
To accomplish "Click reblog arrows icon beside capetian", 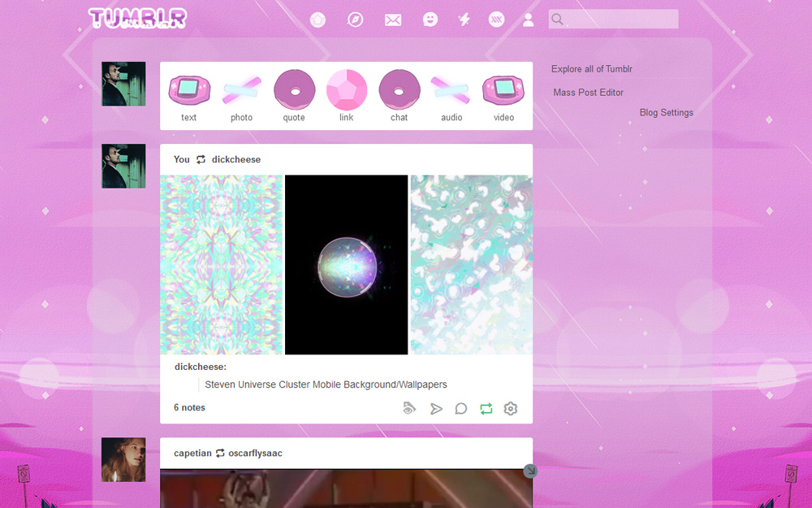I will point(220,453).
